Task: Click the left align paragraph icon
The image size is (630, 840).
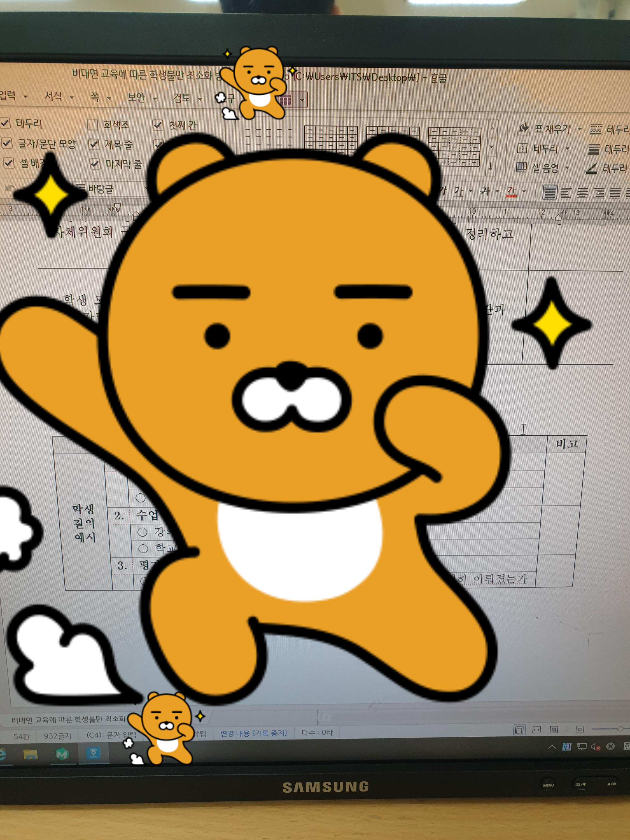Action: 566,193
